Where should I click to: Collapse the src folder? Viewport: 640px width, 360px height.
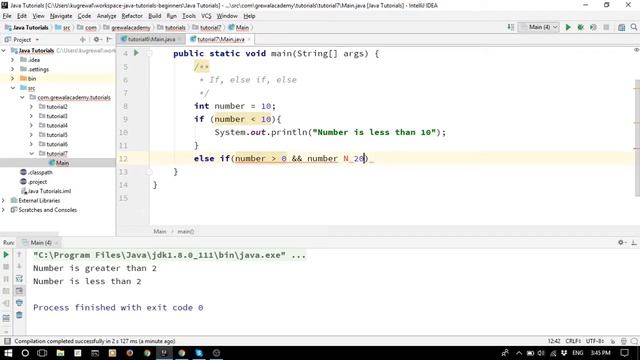pos(13,88)
